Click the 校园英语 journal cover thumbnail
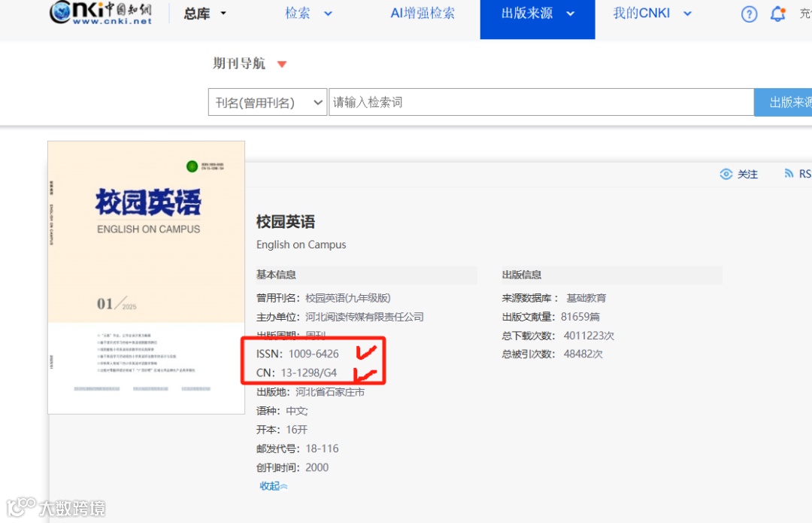Viewport: 812px width, 523px height. tap(146, 278)
